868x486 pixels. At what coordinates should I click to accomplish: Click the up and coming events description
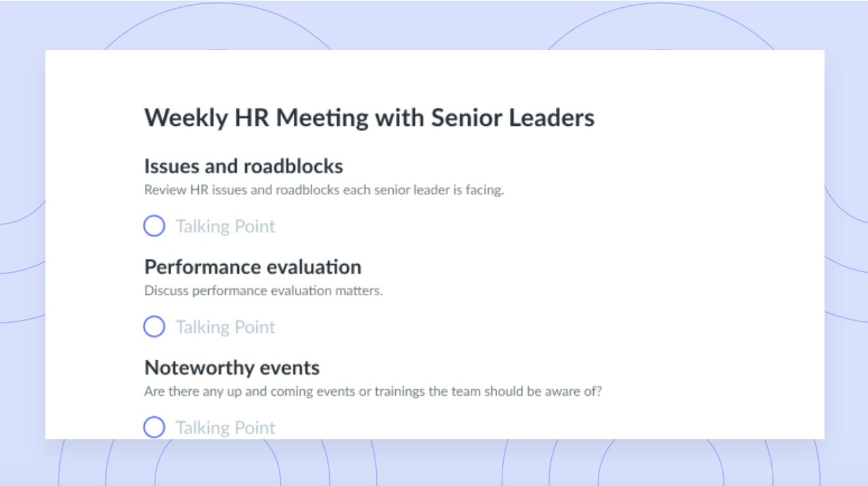pos(373,391)
